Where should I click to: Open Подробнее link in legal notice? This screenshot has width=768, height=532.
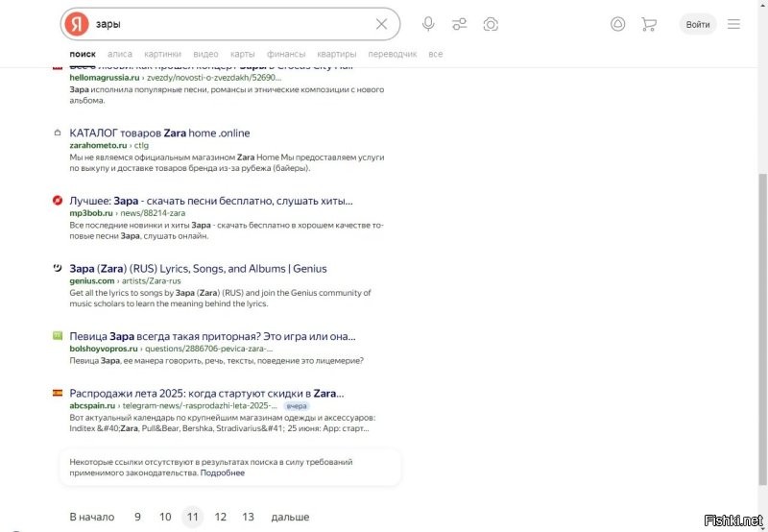click(x=223, y=472)
